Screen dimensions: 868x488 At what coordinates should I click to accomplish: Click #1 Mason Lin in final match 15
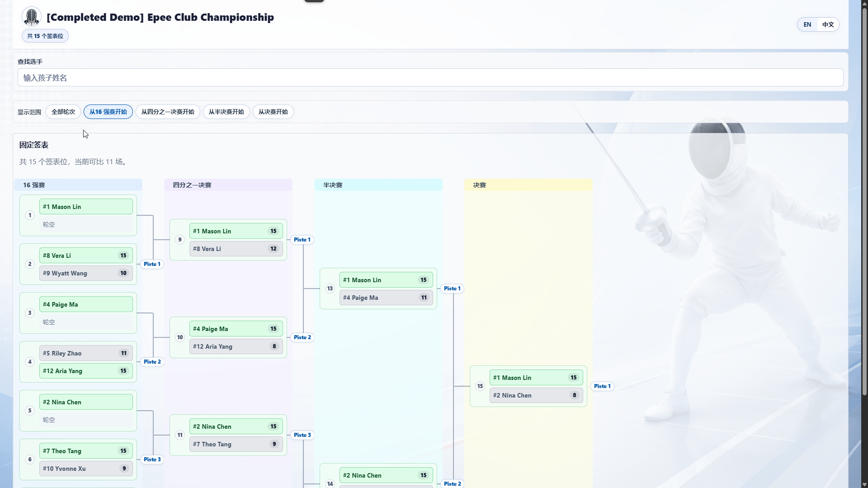[x=536, y=378]
